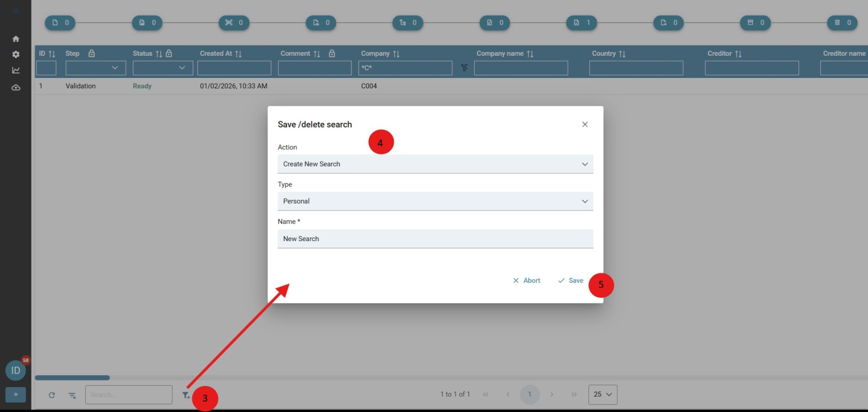
Task: Close the Save/delete search dialog
Action: pyautogui.click(x=585, y=124)
